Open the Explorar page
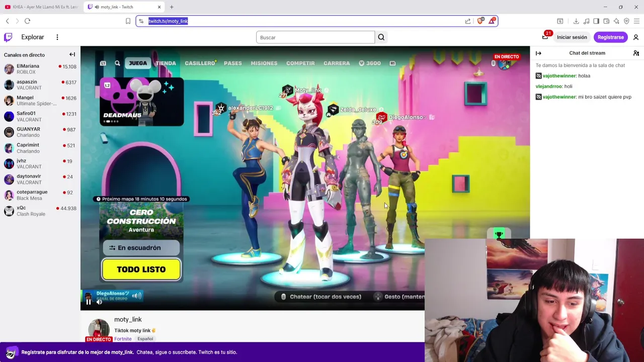Viewport: 644px width, 362px height. [x=33, y=37]
